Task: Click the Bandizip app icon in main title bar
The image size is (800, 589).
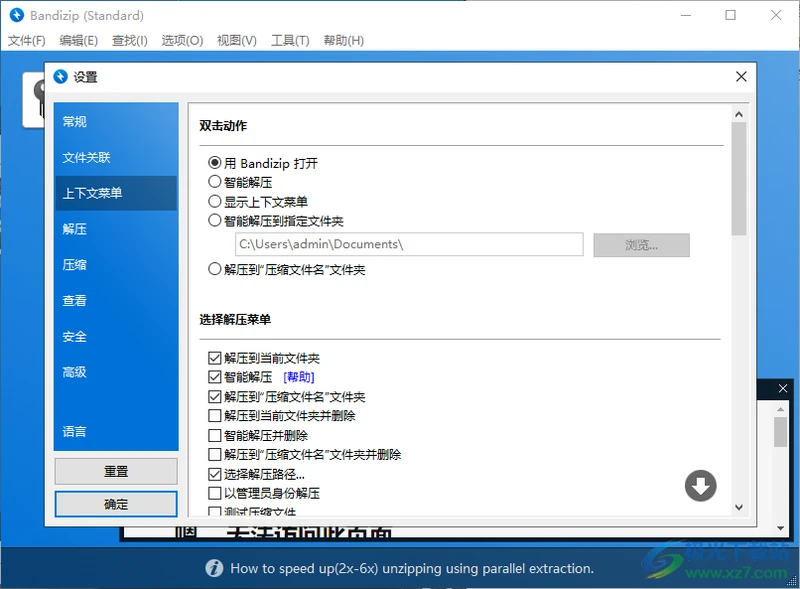Action: pos(17,15)
